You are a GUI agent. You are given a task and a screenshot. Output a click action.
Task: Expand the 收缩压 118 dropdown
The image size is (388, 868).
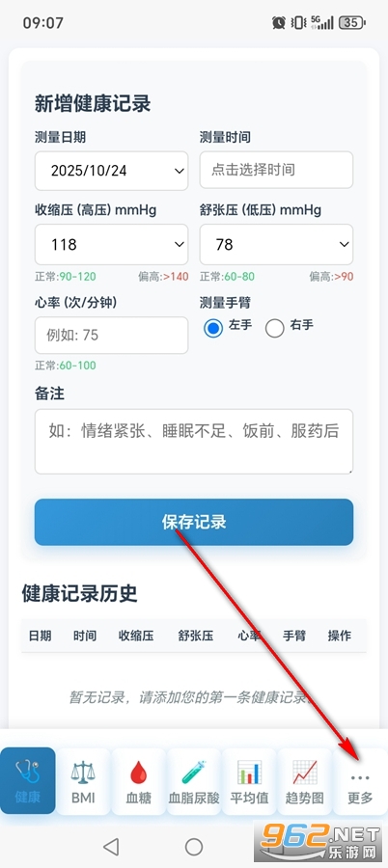(111, 244)
